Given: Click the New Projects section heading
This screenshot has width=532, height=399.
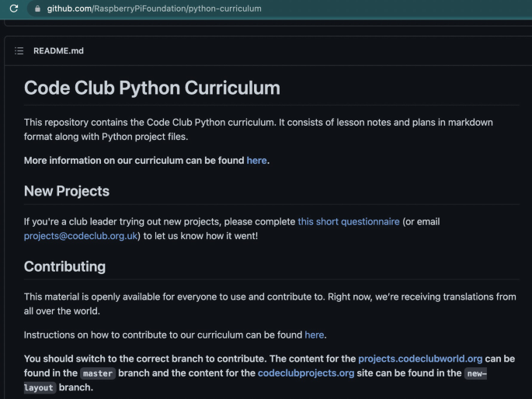Looking at the screenshot, I should pos(67,191).
